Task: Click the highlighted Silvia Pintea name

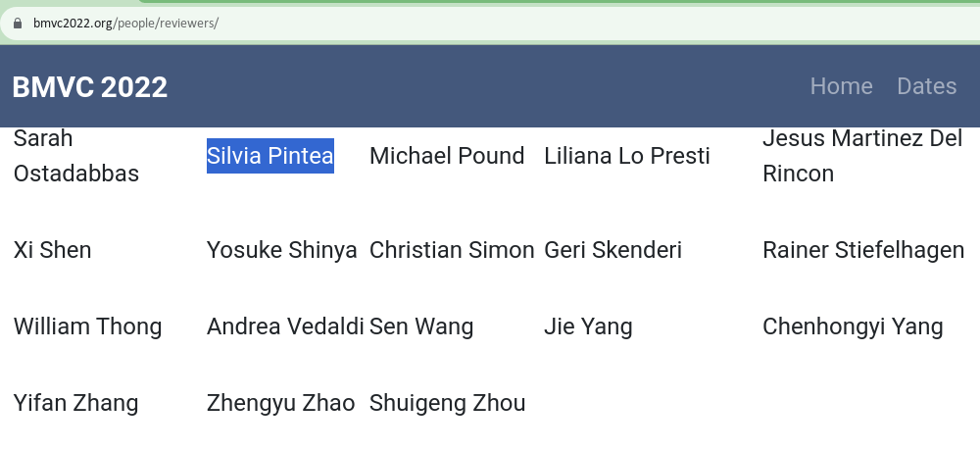Action: [270, 156]
